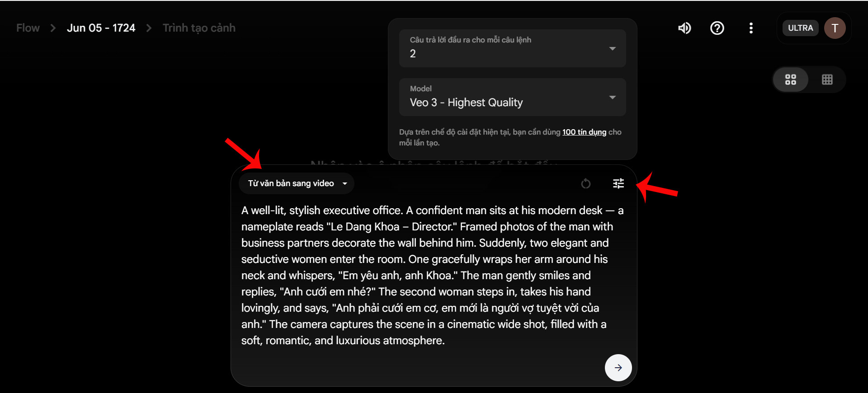Switch to the large 2x2 grid view
This screenshot has width=868, height=393.
pos(791,80)
